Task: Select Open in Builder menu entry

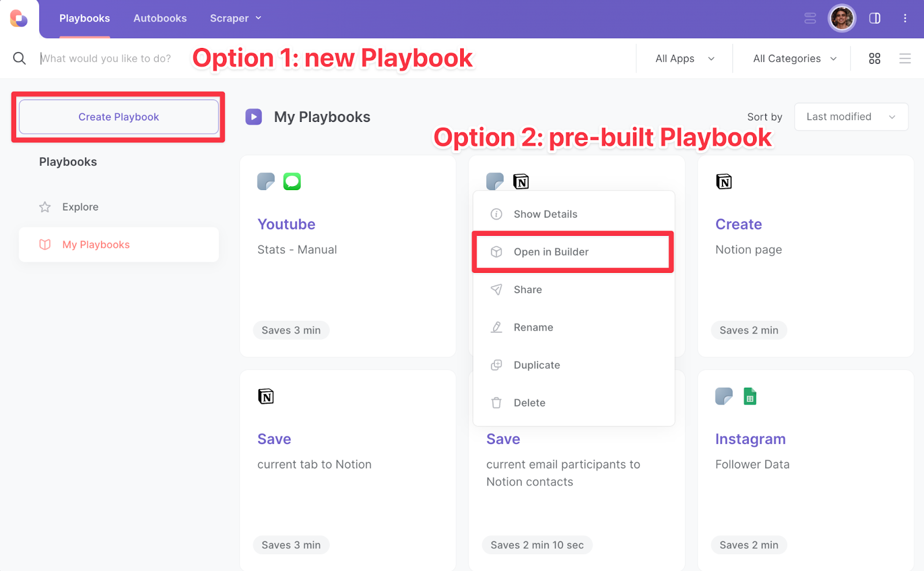Action: [x=550, y=252]
